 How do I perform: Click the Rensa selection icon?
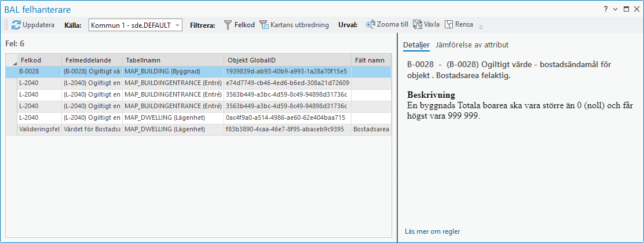449,25
